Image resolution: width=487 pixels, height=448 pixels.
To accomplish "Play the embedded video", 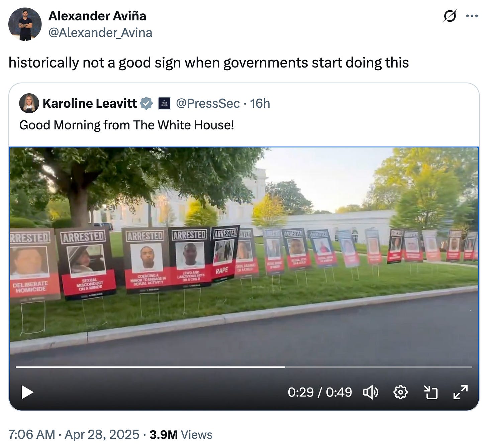I will tap(27, 392).
